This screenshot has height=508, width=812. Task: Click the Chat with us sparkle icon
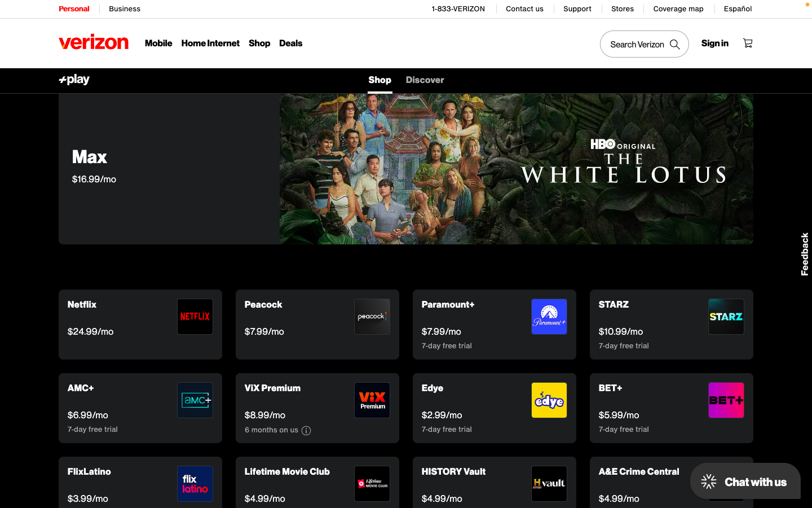709,481
